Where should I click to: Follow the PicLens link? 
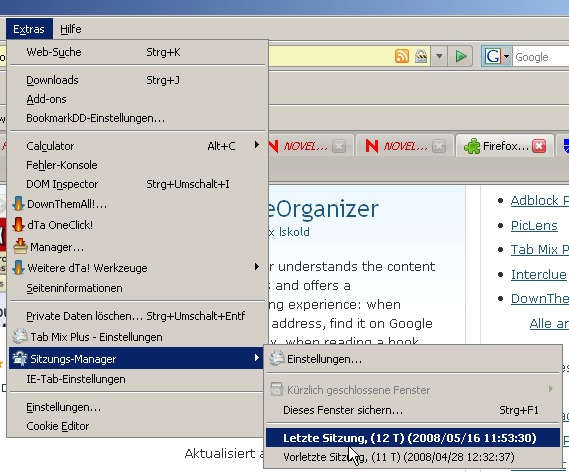point(534,225)
